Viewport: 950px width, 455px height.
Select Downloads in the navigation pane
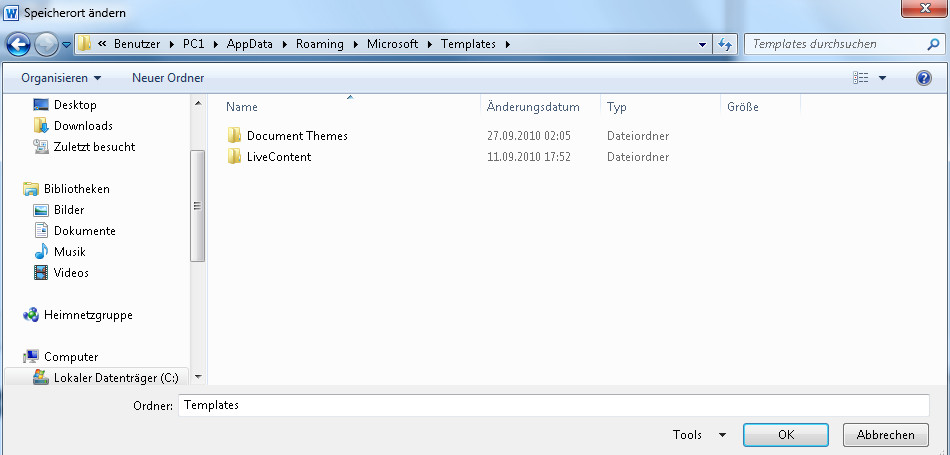pos(83,126)
